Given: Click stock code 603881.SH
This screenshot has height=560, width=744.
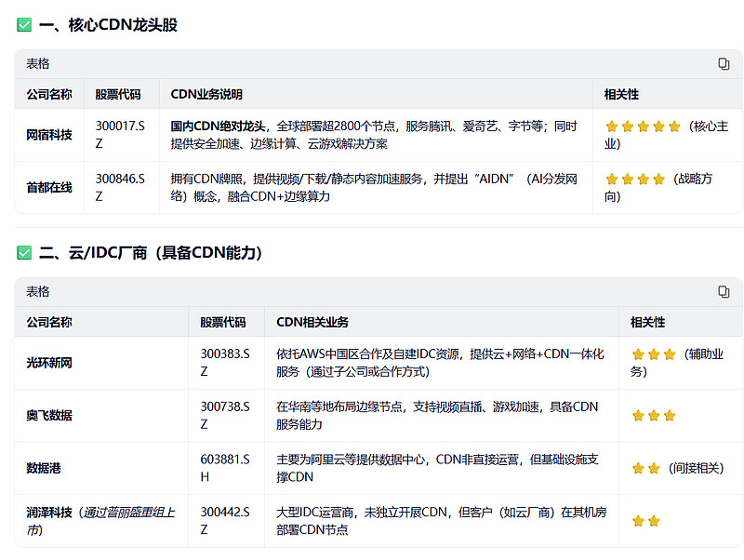Looking at the screenshot, I should pyautogui.click(x=225, y=468).
